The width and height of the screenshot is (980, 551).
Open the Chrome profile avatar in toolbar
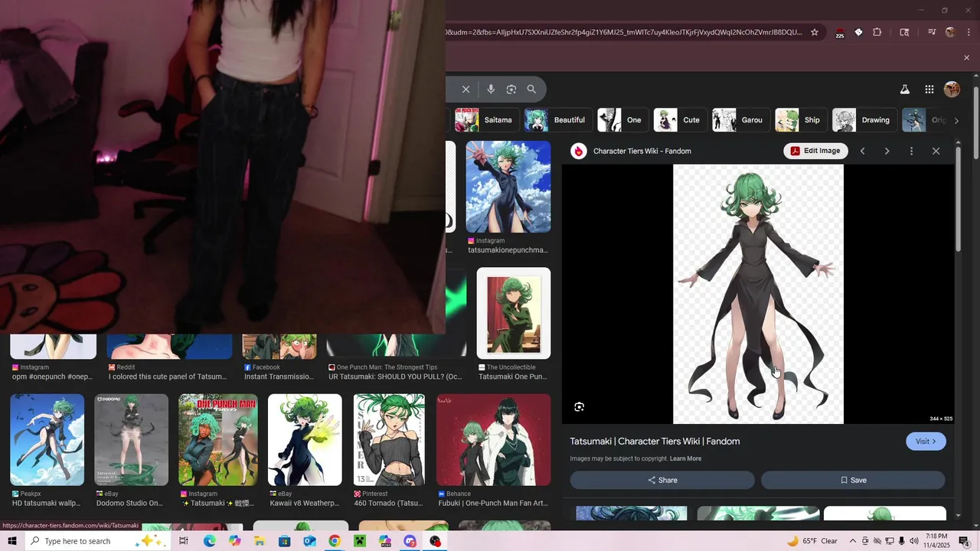click(x=950, y=32)
